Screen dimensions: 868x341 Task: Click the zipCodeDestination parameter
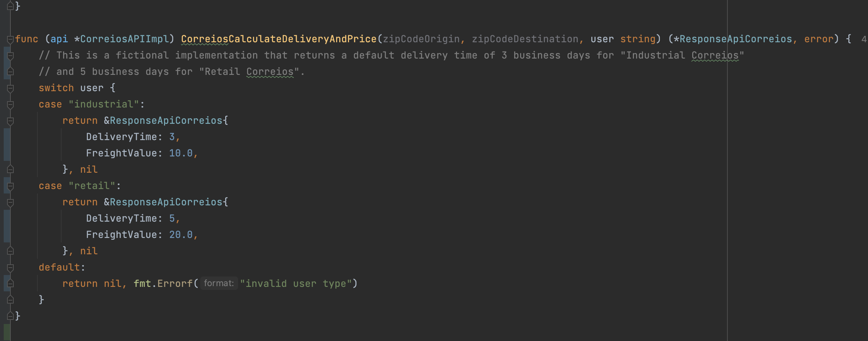pyautogui.click(x=525, y=39)
